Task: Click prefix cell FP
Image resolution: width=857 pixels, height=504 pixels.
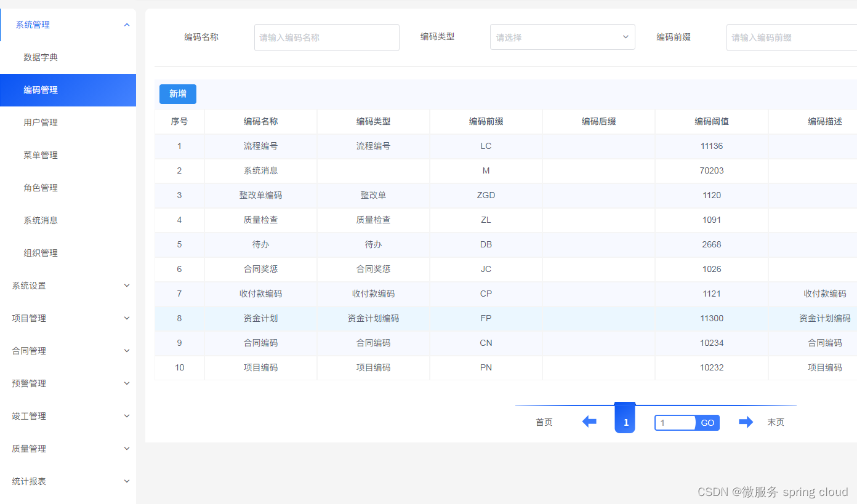Action: click(x=486, y=319)
